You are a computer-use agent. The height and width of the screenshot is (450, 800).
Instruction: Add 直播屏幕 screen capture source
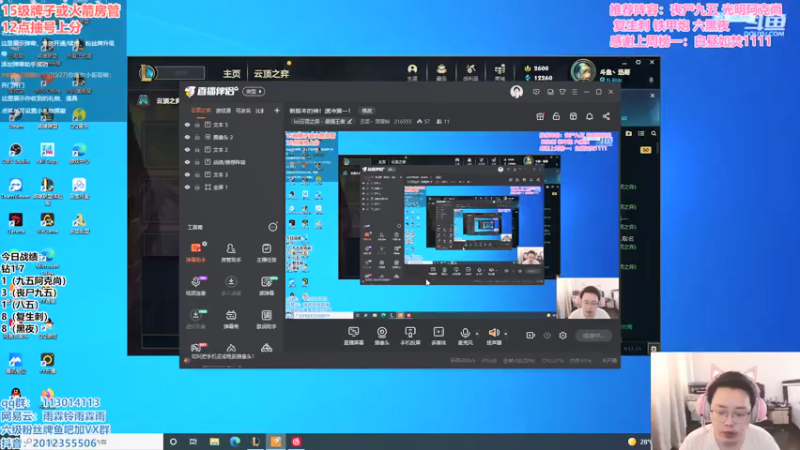[354, 336]
